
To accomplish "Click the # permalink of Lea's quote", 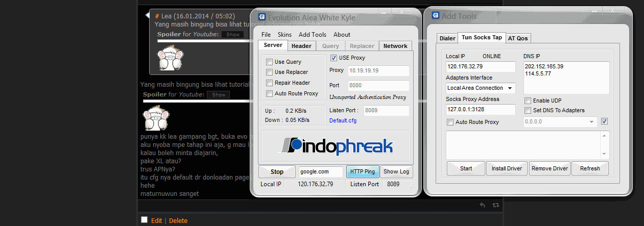I will tap(157, 16).
